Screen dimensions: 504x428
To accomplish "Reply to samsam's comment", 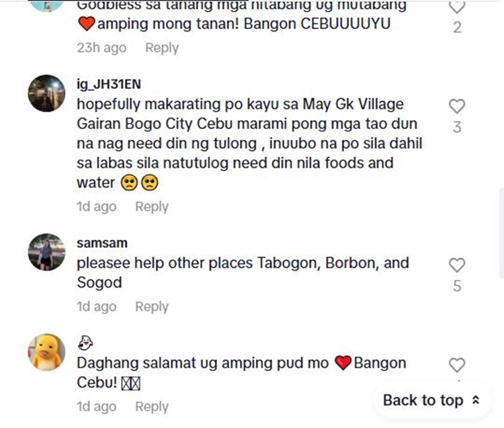I will [152, 306].
